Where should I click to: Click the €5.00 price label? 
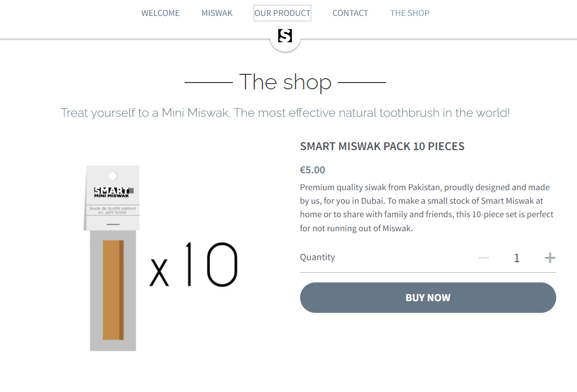tap(312, 170)
